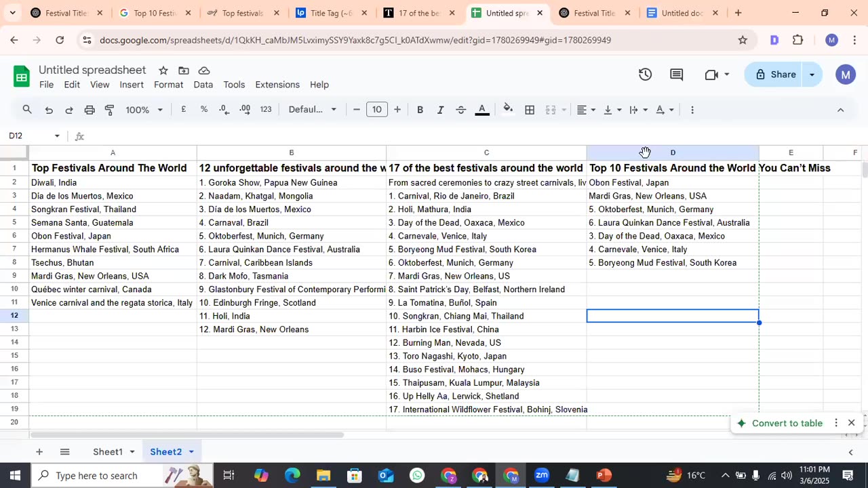Open the View menu
This screenshot has height=488, width=868.
[x=100, y=85]
